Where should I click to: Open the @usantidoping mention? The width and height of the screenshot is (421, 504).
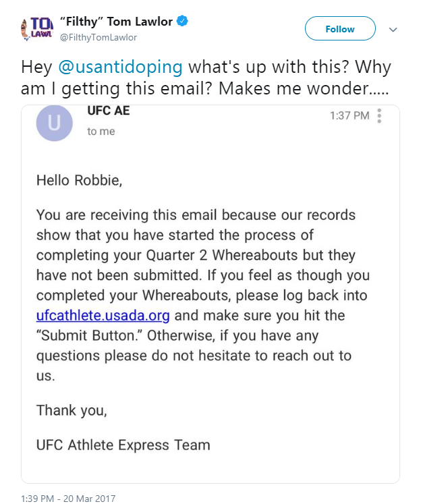pyautogui.click(x=120, y=67)
